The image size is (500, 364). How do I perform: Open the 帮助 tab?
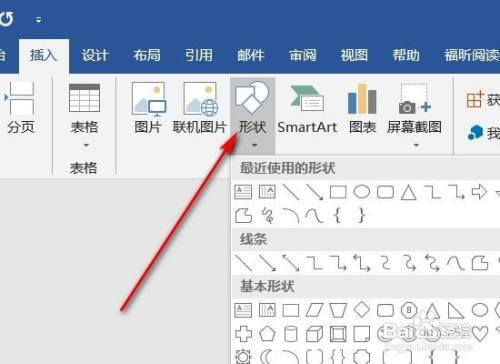[406, 55]
